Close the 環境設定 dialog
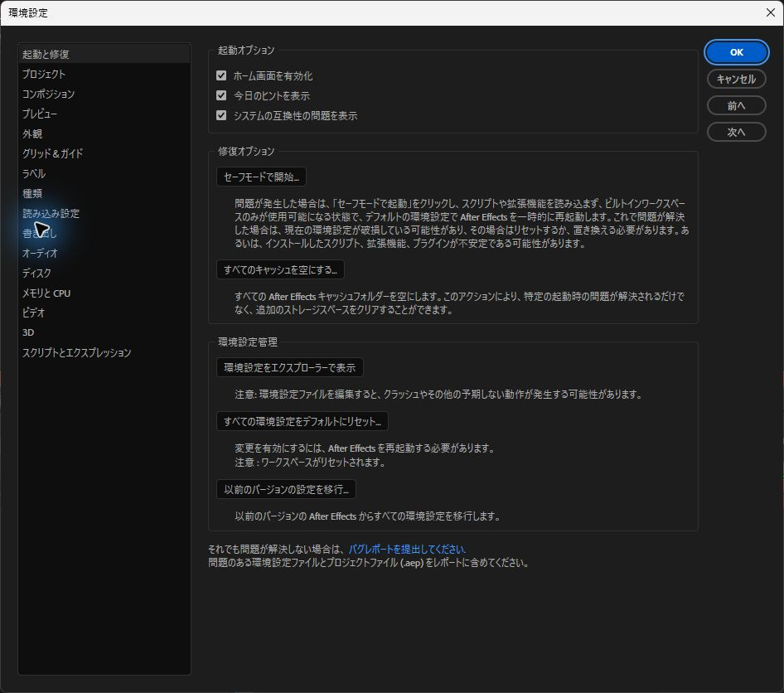This screenshot has height=693, width=784. (x=771, y=12)
